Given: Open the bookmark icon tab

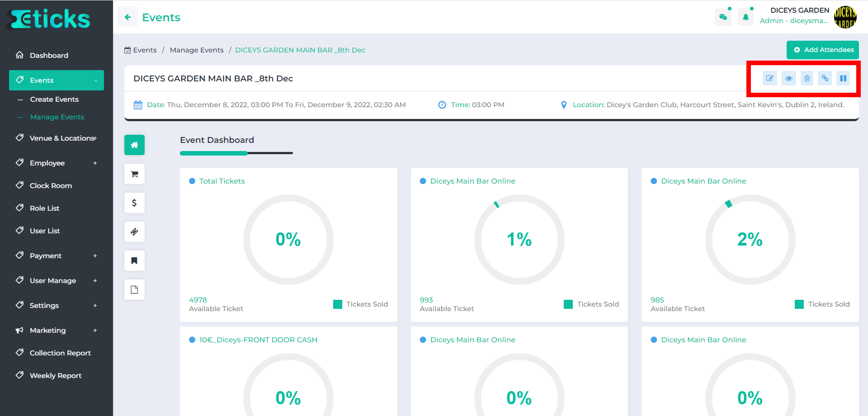Looking at the screenshot, I should (134, 260).
